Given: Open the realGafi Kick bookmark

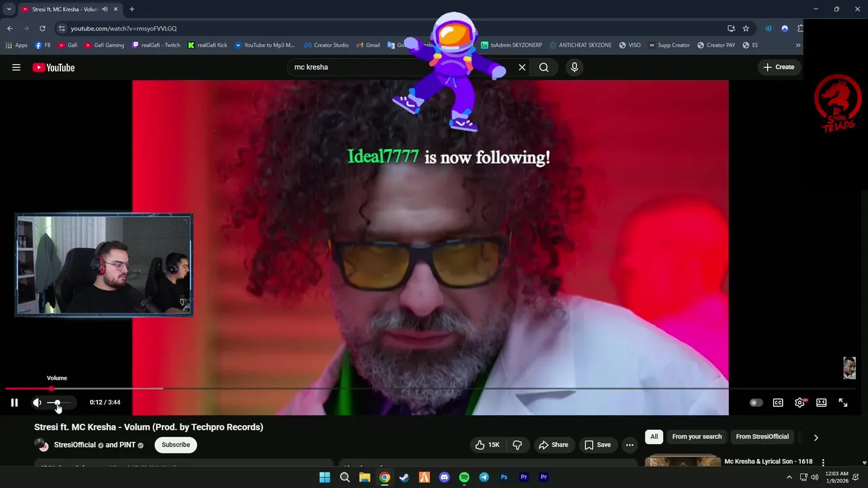Looking at the screenshot, I should [x=208, y=45].
